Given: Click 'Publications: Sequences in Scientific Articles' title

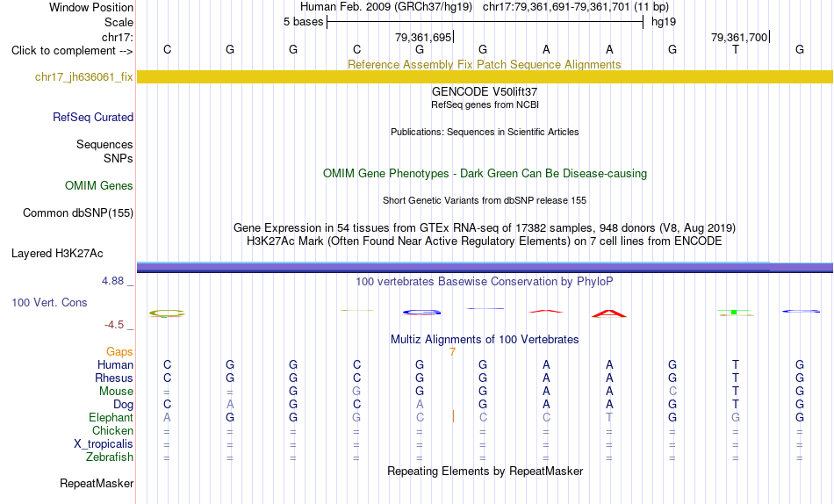Looking at the screenshot, I should pyautogui.click(x=485, y=132).
